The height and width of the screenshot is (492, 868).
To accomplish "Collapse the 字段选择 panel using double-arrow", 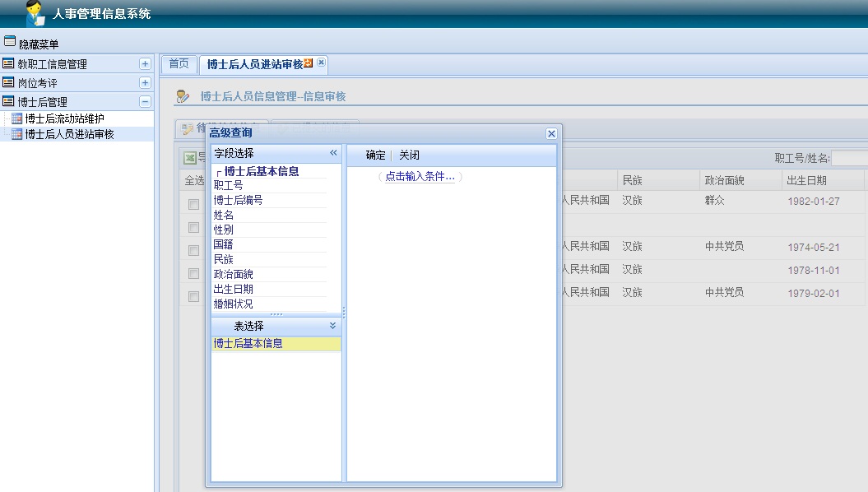I will pos(333,153).
